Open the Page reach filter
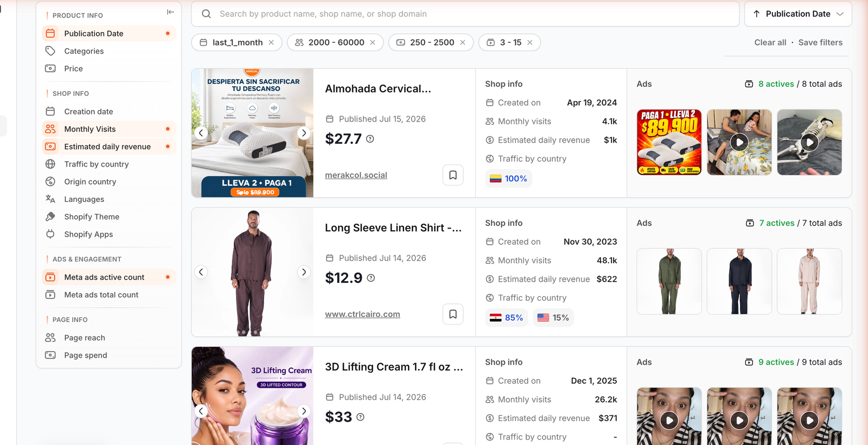 point(109,338)
